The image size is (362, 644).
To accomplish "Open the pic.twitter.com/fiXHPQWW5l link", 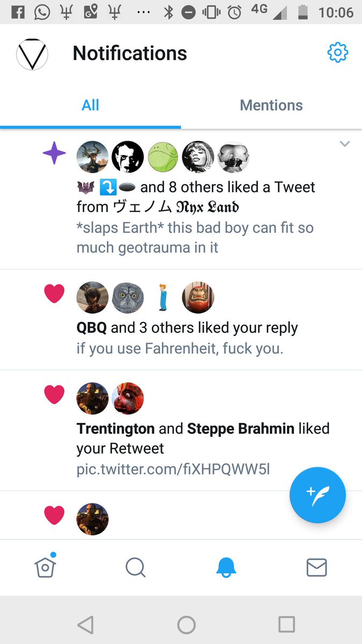I will coord(173,469).
